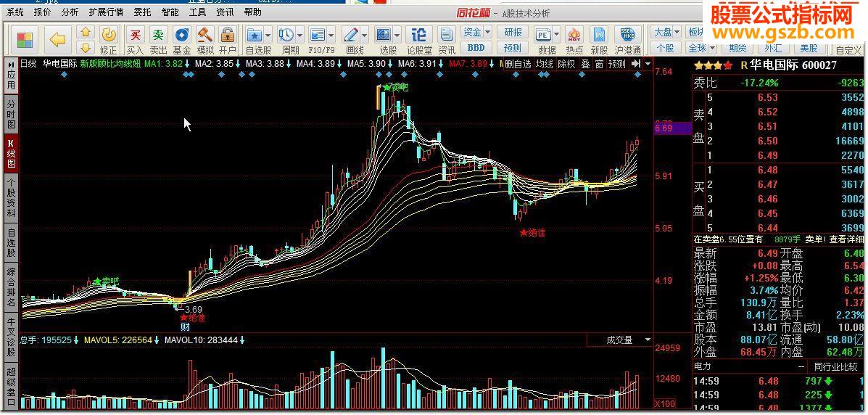The width and height of the screenshot is (868, 415).
Task: Toggle the 除权 ex-rights adjustment
Action: [566, 64]
